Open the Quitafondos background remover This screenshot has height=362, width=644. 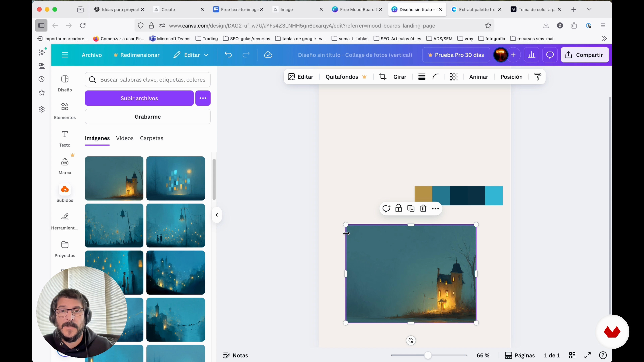pos(346,77)
